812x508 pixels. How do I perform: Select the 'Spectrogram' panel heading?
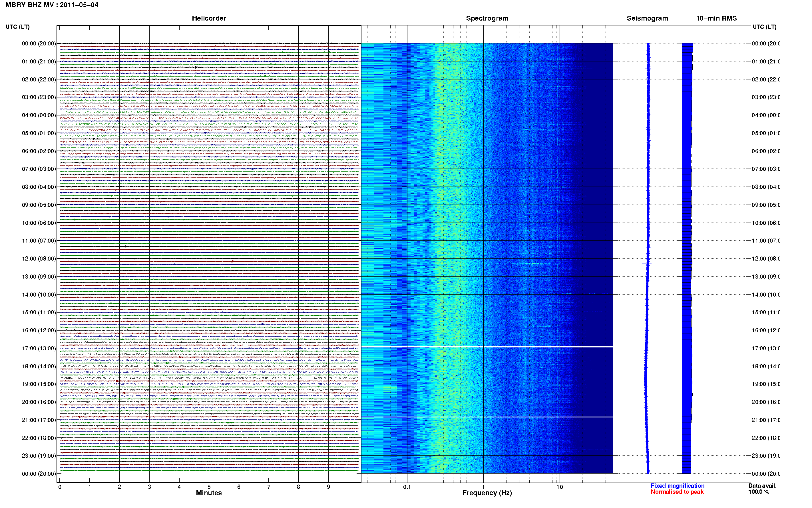pos(487,19)
